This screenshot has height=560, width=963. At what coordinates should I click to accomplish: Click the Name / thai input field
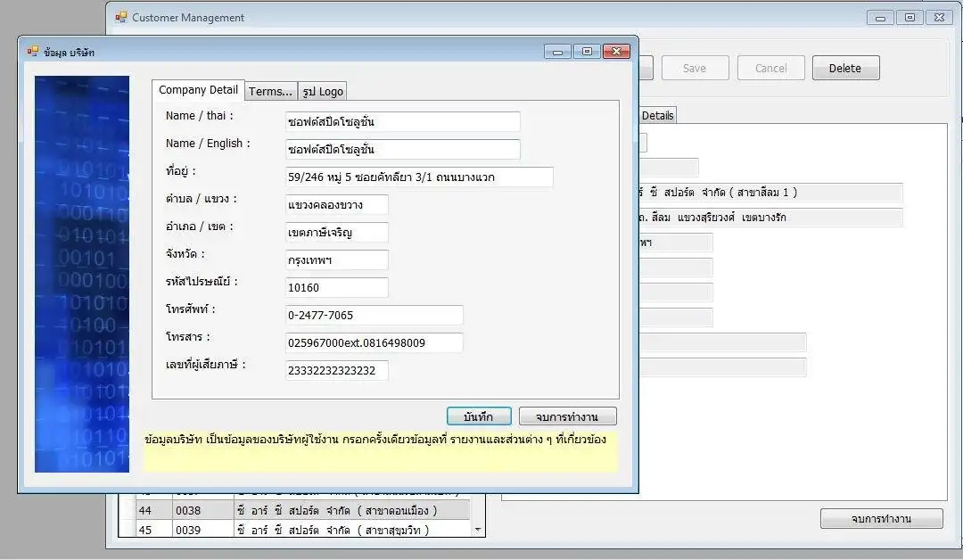point(403,121)
